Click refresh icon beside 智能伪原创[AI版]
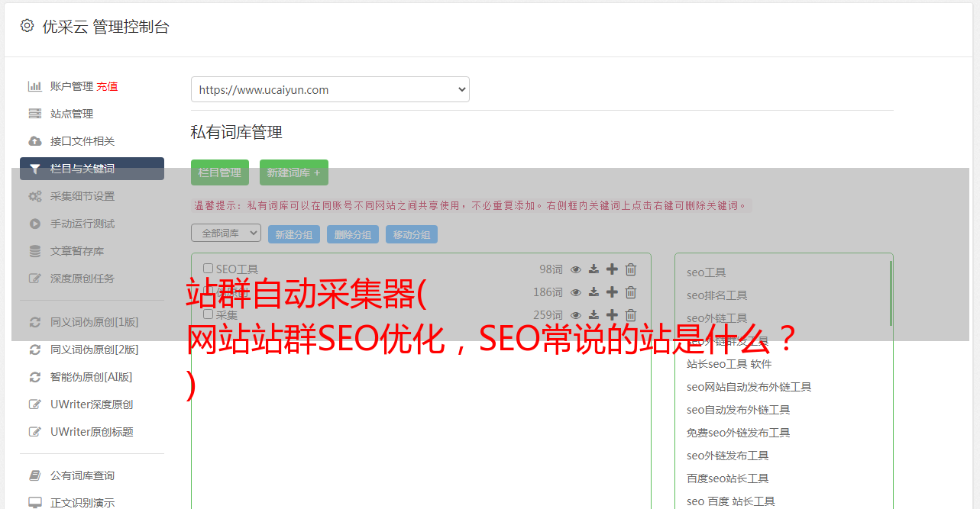 [x=35, y=377]
